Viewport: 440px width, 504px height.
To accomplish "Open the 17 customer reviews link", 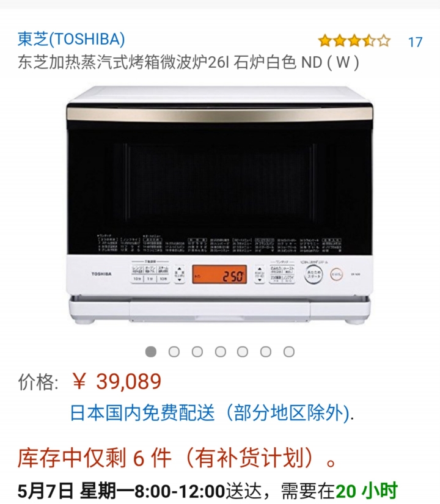I will point(415,42).
